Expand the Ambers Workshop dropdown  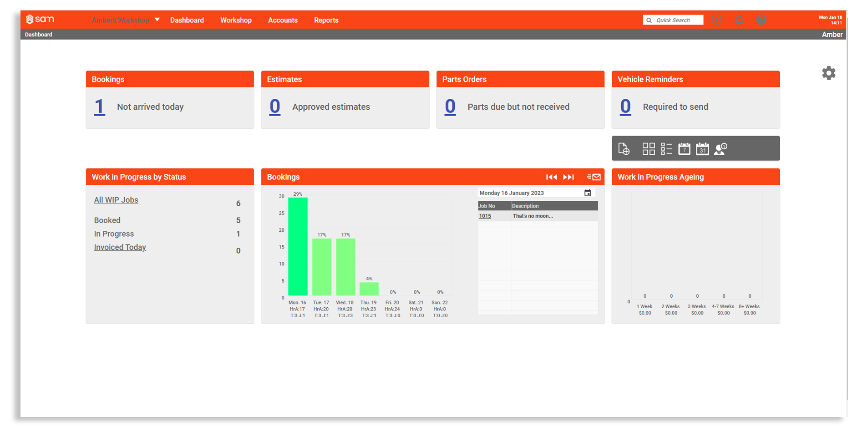click(x=157, y=20)
